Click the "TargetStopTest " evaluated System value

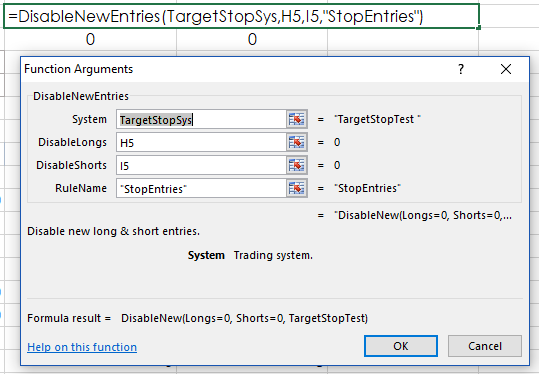click(377, 119)
